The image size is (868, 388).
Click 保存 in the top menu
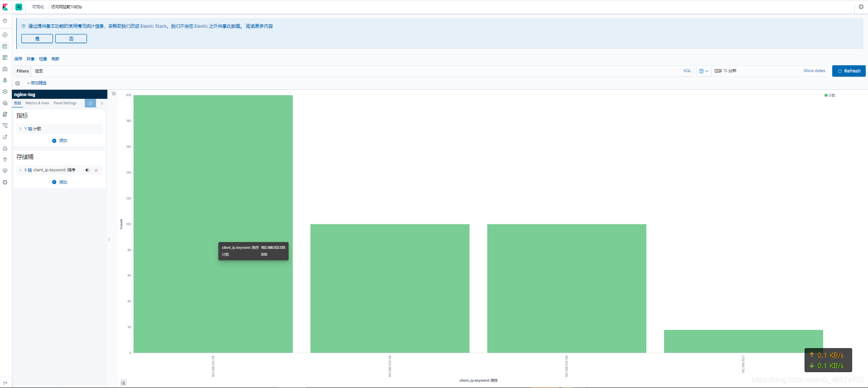(18, 59)
